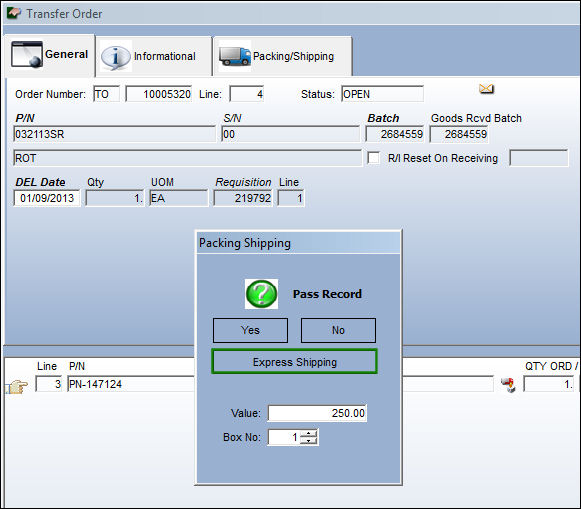581x509 pixels.
Task: Decrease Box No with down arrow
Action: click(x=309, y=440)
